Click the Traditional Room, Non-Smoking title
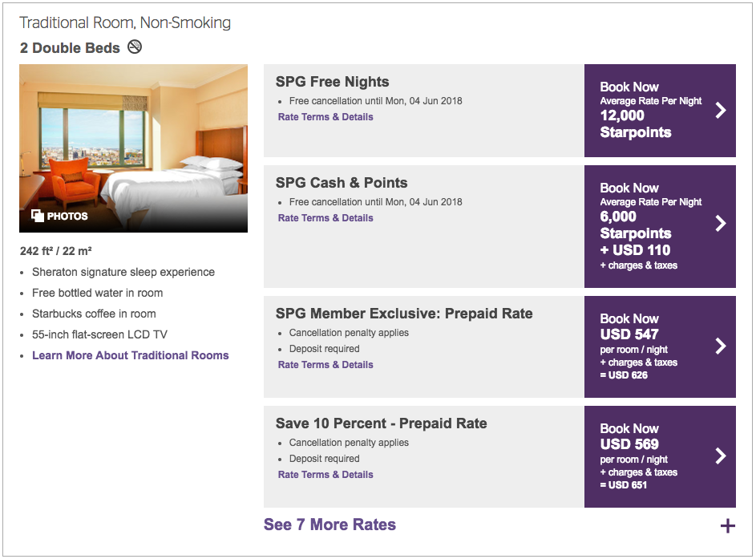756x559 pixels. 125,22
